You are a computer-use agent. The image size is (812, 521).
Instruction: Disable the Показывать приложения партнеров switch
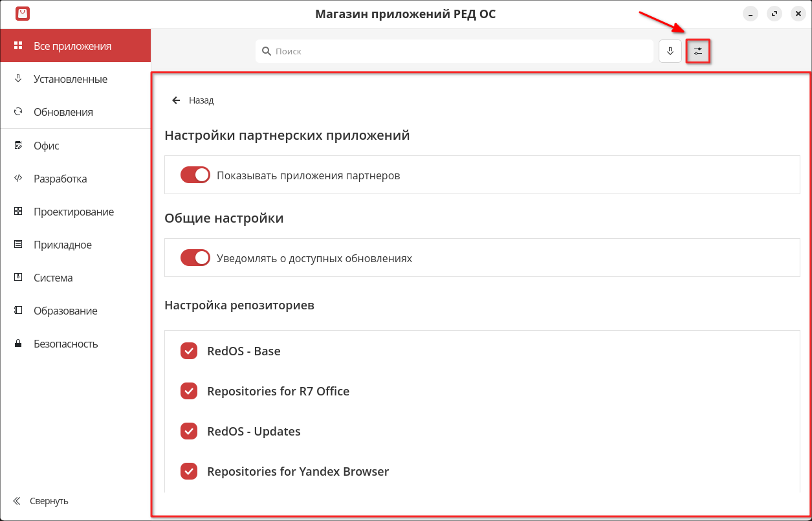point(195,175)
